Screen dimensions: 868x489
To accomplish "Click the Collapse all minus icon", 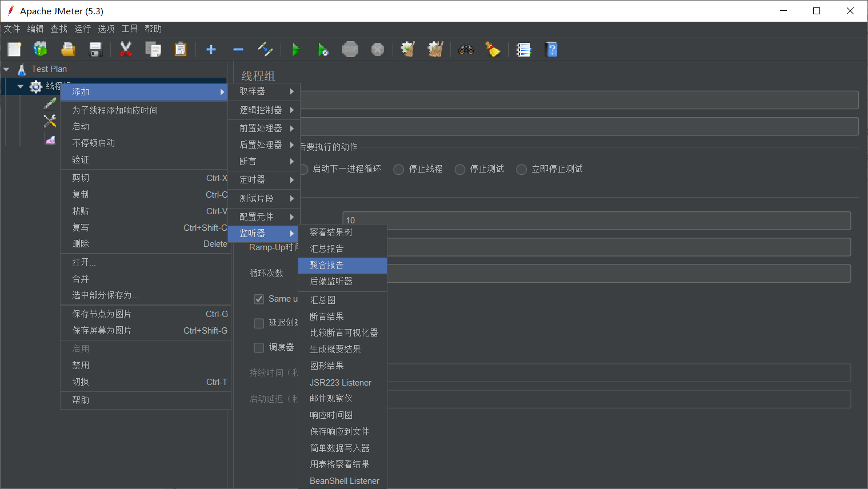I will point(238,50).
